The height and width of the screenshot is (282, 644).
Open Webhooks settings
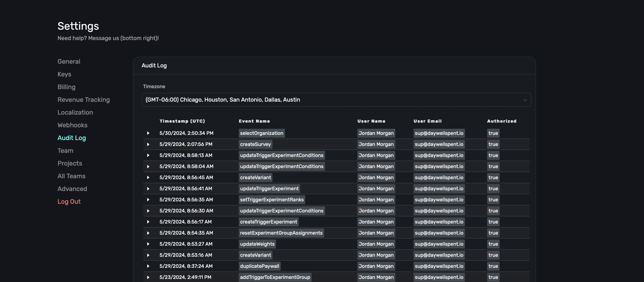pos(72,125)
